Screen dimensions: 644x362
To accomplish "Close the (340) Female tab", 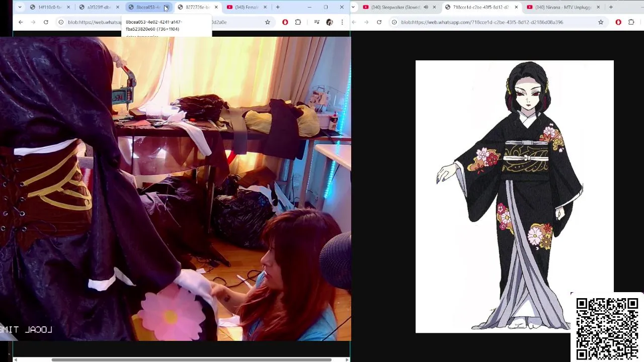I will (x=265, y=7).
